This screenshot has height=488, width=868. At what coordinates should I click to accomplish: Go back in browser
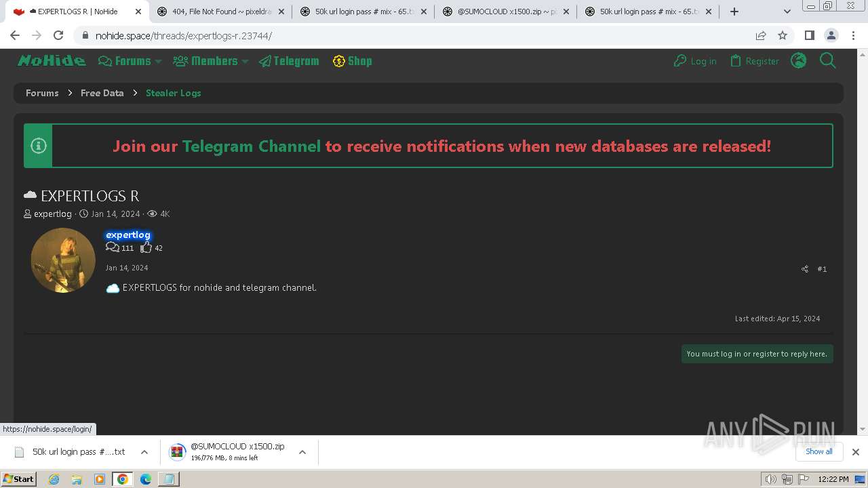[15, 35]
